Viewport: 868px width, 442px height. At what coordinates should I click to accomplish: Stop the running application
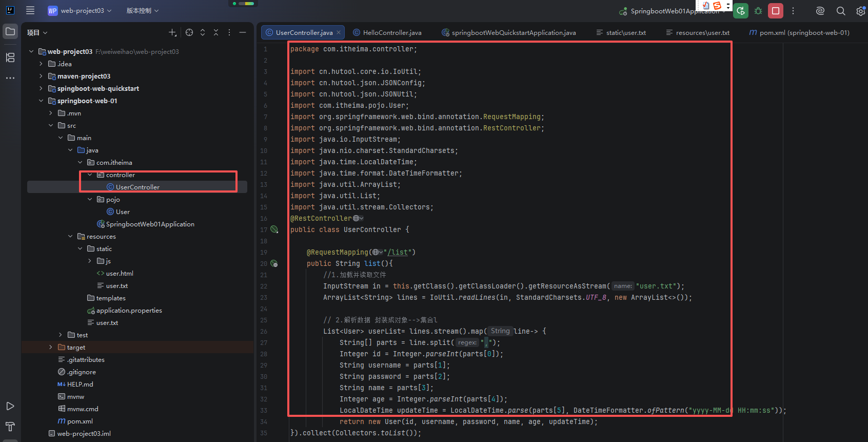click(776, 11)
